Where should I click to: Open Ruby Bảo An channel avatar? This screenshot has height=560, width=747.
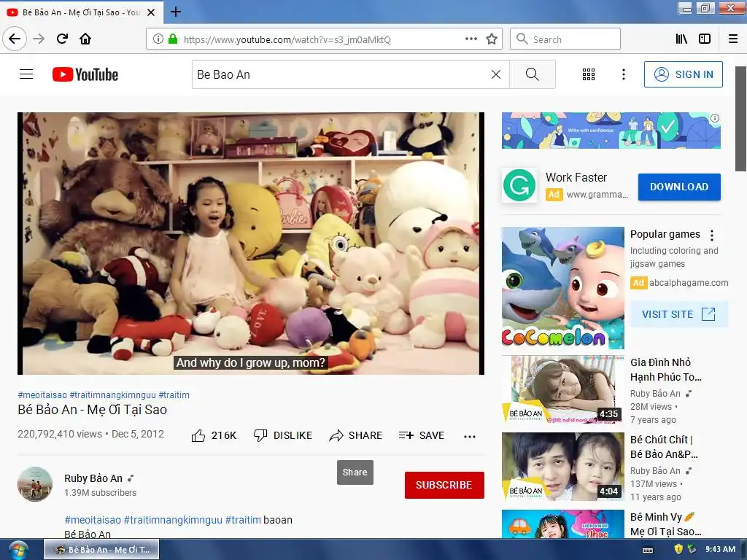coord(35,484)
